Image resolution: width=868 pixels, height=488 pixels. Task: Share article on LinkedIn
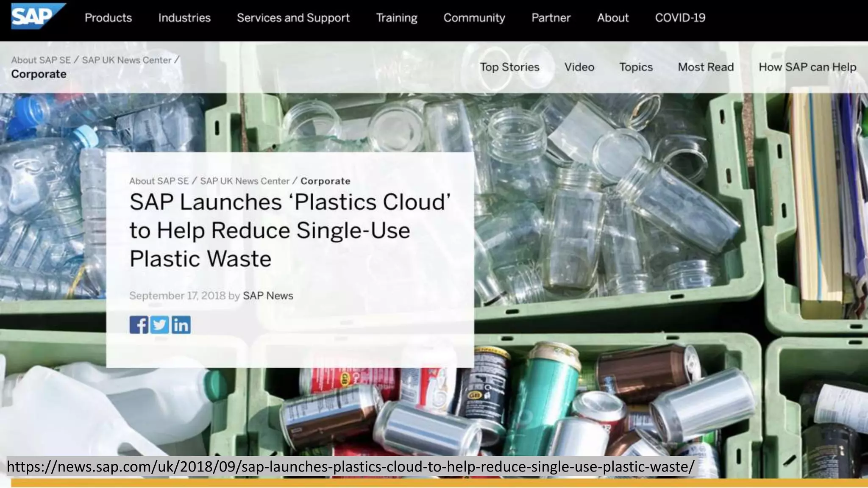181,325
